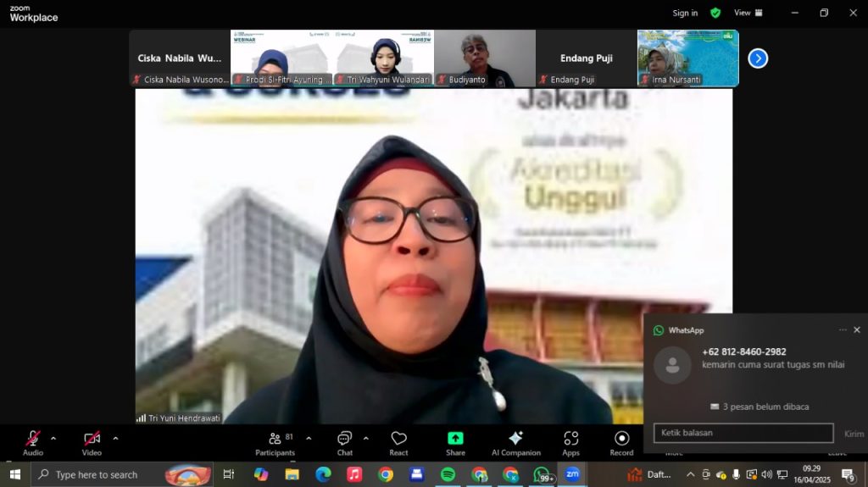The image size is (868, 487).
Task: Select Budiyanto's video tile
Action: pos(484,58)
